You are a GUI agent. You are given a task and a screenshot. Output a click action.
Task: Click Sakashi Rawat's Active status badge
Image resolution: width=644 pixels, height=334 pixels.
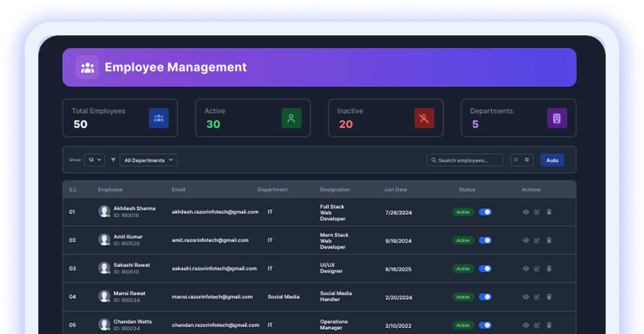point(463,269)
